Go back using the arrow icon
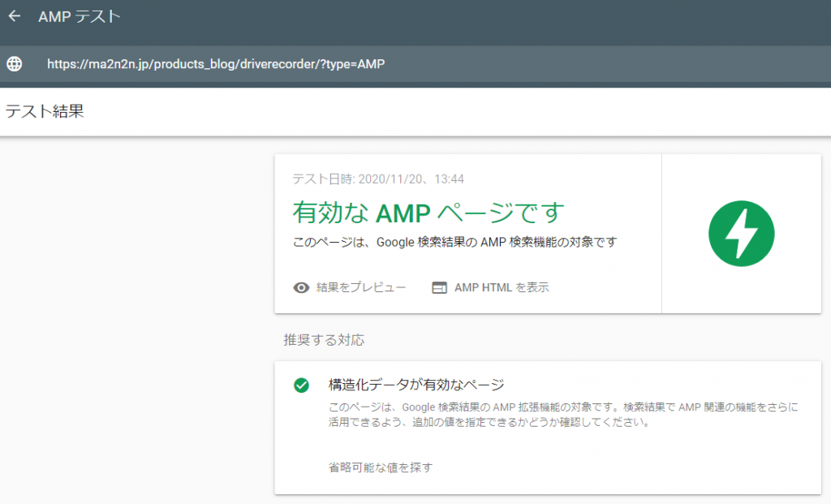Screen dimensions: 831x504 click(15, 16)
